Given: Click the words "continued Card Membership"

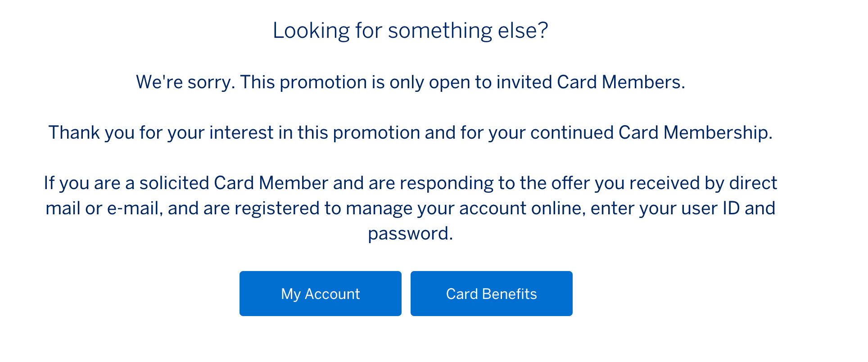Looking at the screenshot, I should point(651,132).
